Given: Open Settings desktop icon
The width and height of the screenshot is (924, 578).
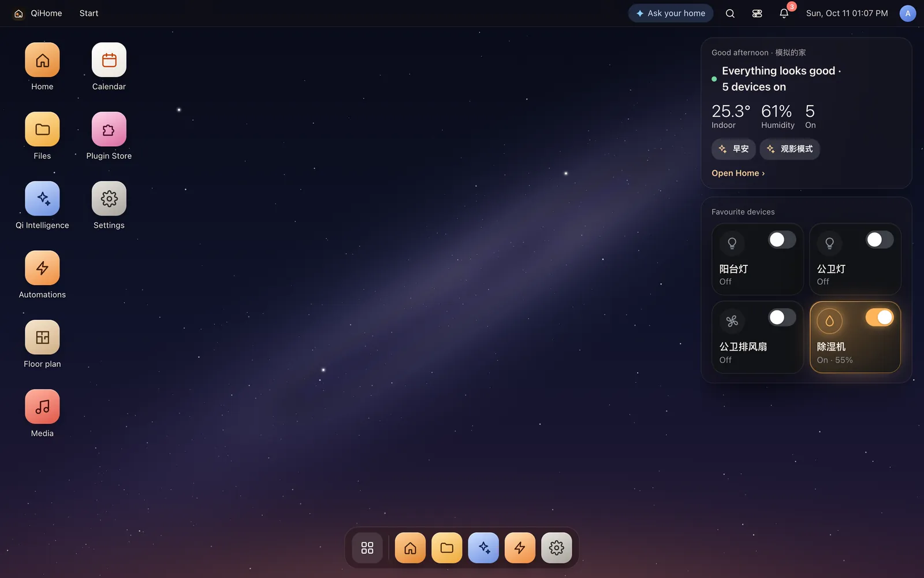Looking at the screenshot, I should coord(109,199).
